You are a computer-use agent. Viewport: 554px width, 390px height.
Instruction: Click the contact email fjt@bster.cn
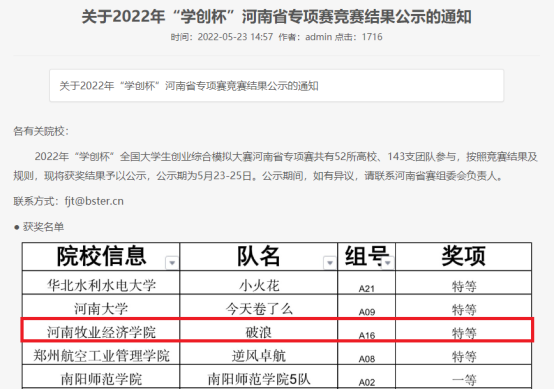94,201
